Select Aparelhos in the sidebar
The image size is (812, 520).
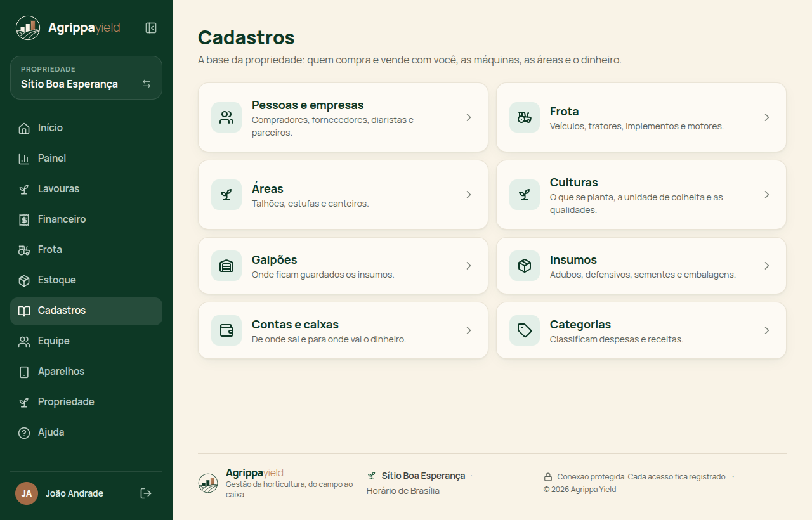coord(86,372)
